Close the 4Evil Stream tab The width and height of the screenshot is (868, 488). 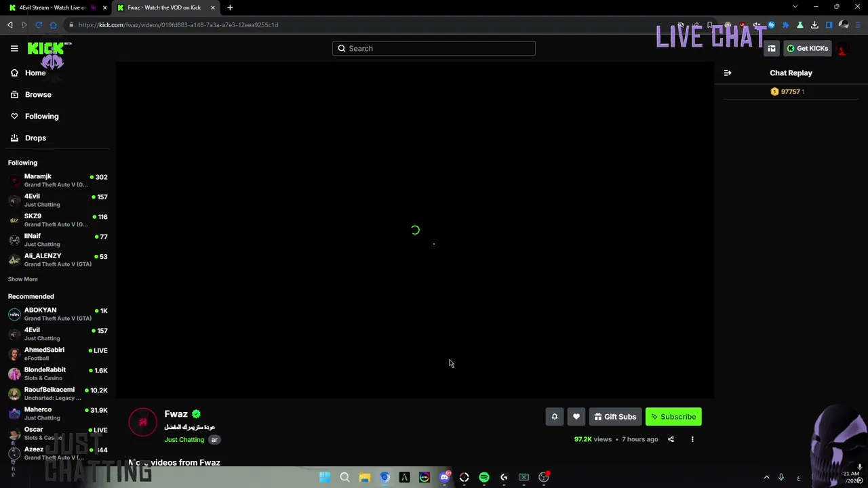104,7
